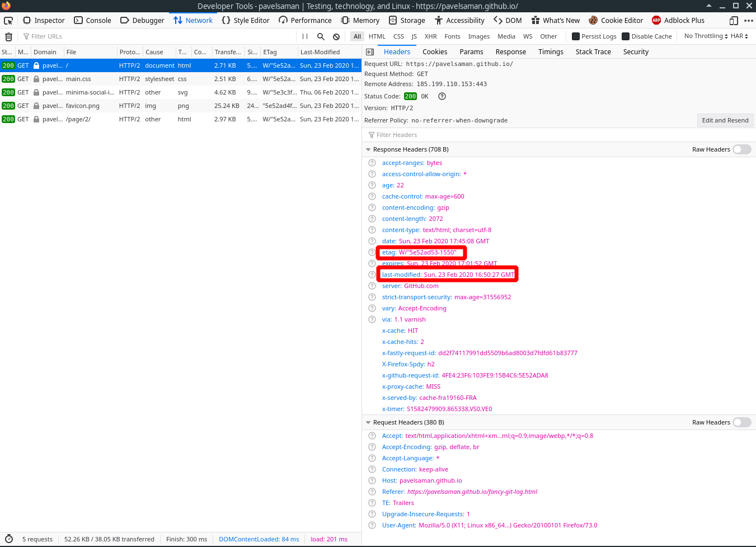The width and height of the screenshot is (756, 547).
Task: Toggle Raw Headers for response headers
Action: pos(742,149)
